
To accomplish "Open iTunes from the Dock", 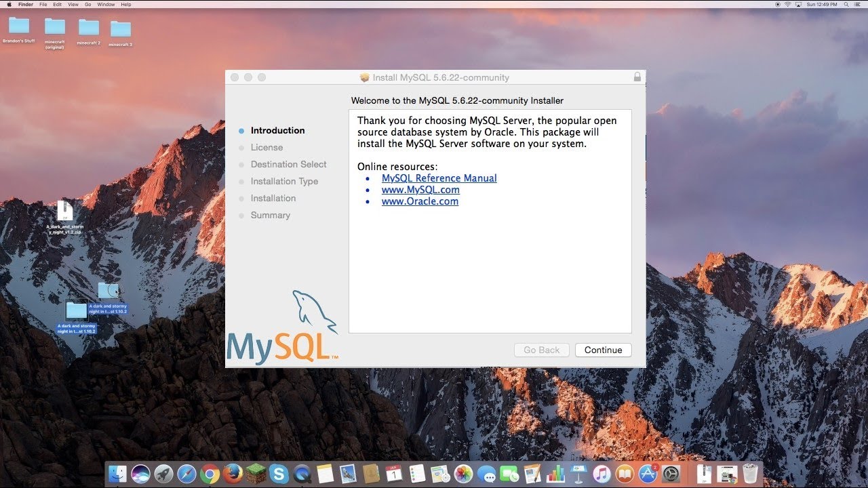I will coord(601,474).
